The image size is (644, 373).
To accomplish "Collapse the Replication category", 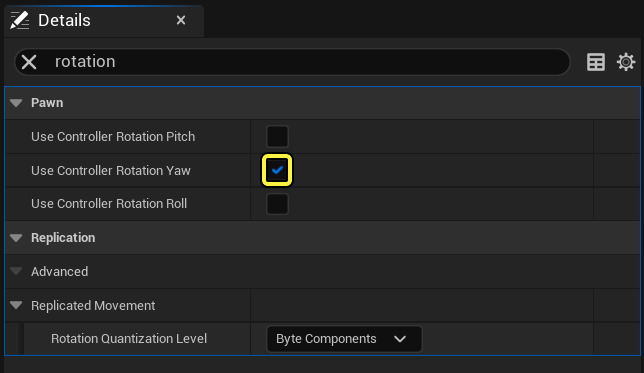I will click(16, 237).
